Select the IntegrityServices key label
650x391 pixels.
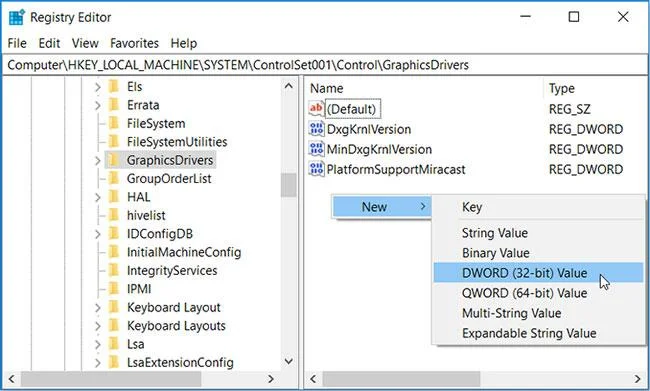coord(172,270)
